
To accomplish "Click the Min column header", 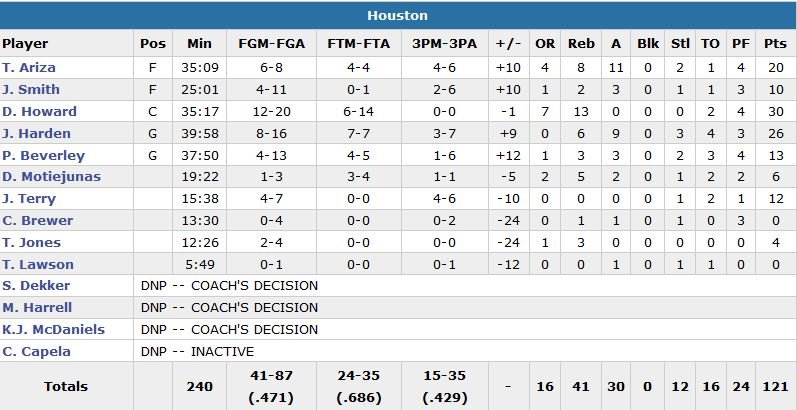I will [199, 44].
